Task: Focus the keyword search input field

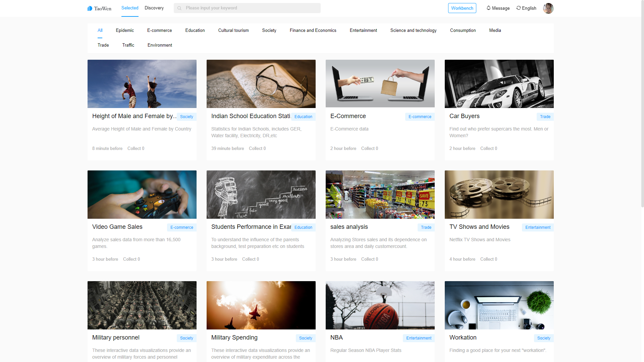Action: [247, 8]
